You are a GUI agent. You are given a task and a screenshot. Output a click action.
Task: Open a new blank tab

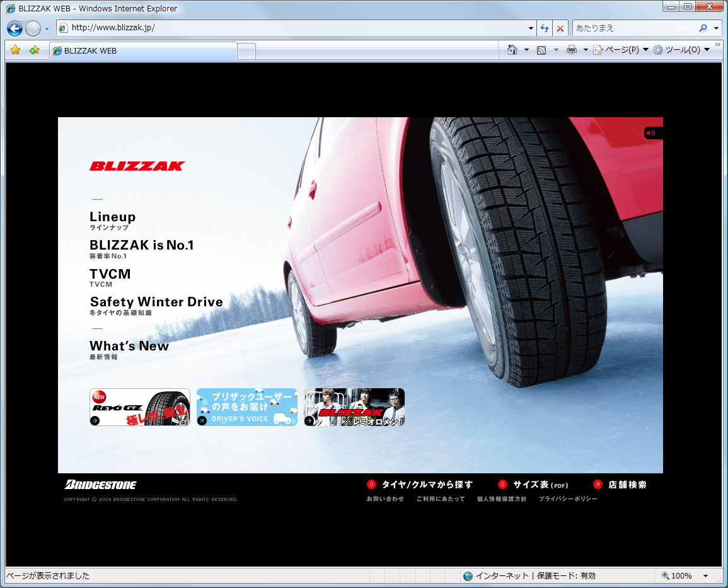[246, 51]
